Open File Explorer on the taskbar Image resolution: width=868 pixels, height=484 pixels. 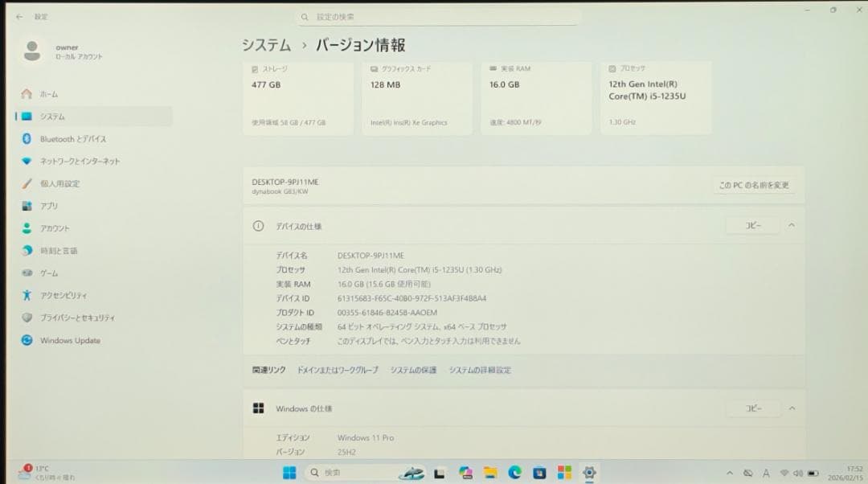(490, 473)
